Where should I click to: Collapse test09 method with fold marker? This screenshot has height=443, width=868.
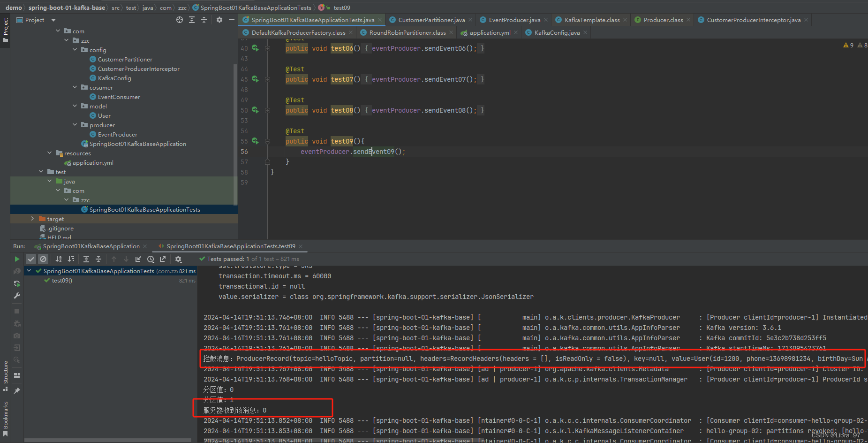point(267,141)
